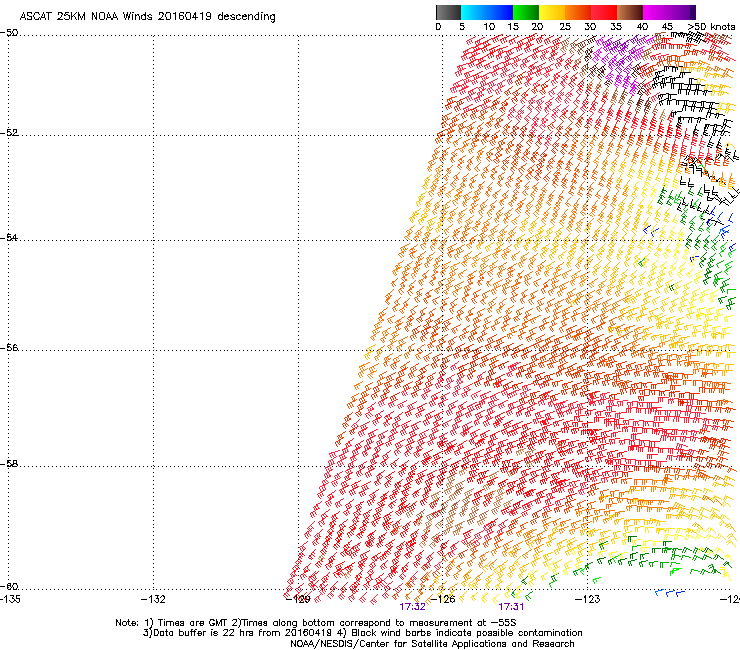Click the dark purple >50 knots swatch
Image resolution: width=740 pixels, height=650 pixels.
[x=692, y=12]
